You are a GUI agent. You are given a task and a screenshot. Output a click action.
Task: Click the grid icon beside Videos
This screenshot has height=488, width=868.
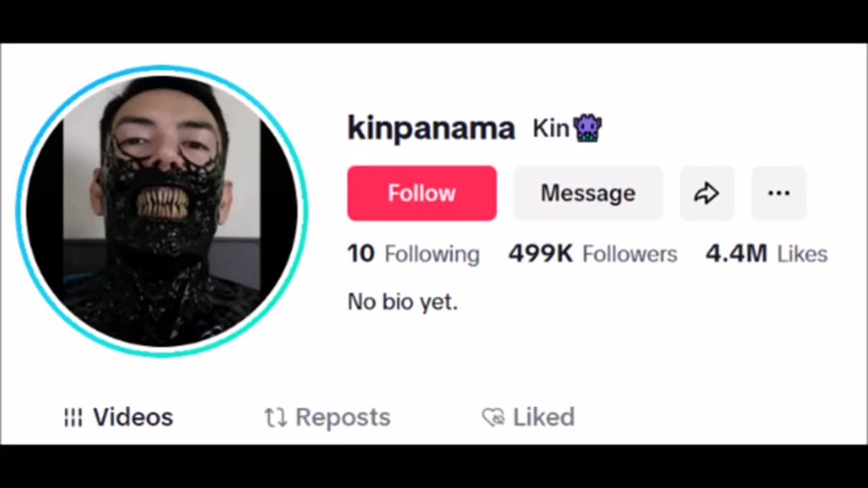tap(73, 418)
